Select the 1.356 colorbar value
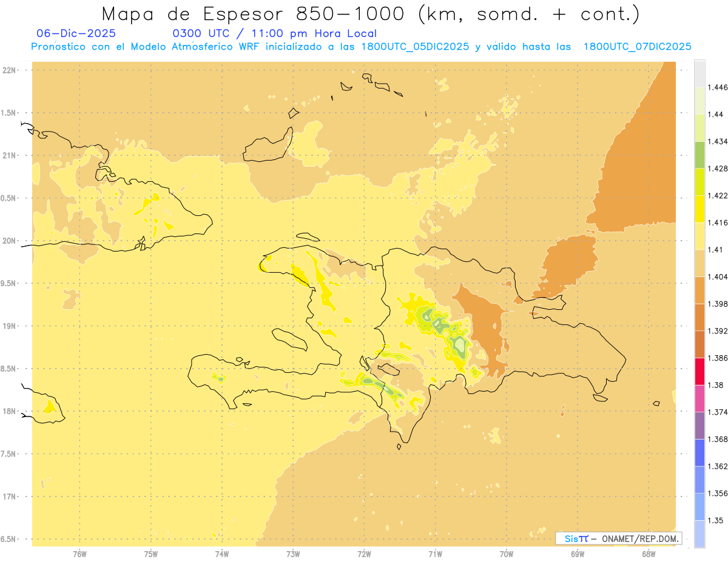 point(718,493)
